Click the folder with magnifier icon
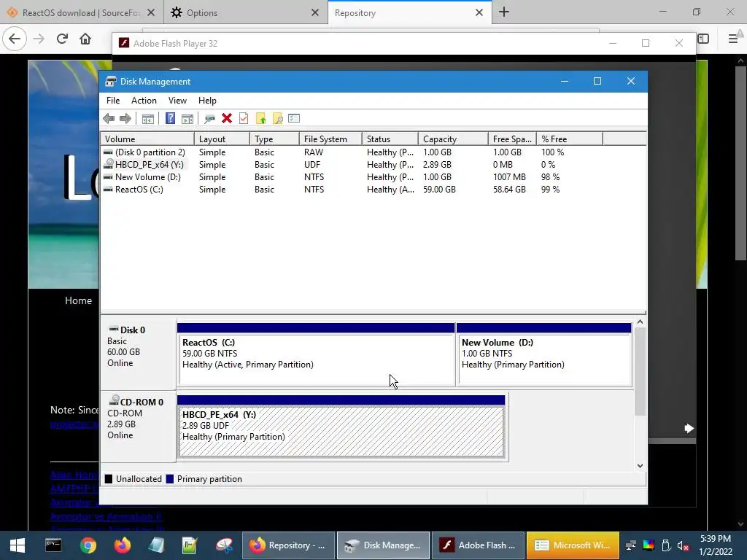 point(277,119)
